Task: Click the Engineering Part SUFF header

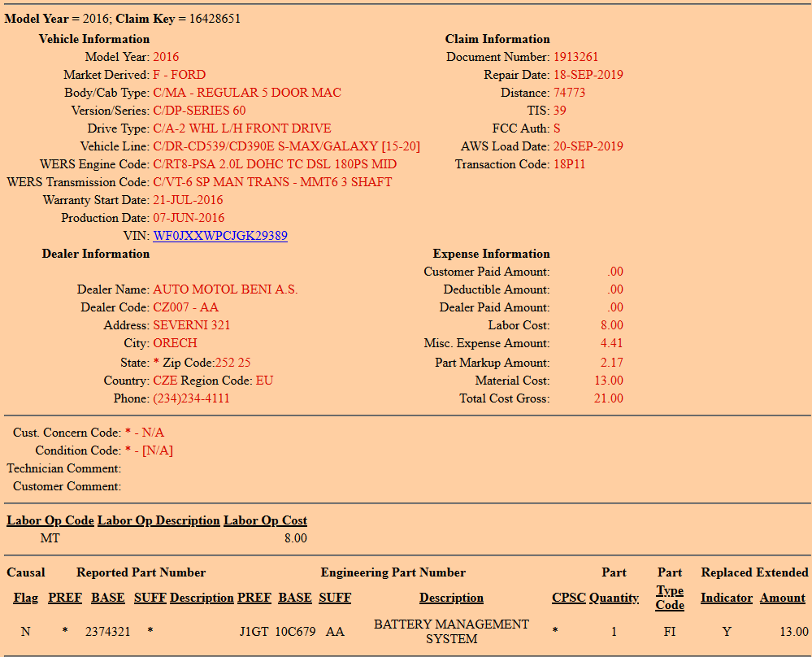Action: point(335,598)
